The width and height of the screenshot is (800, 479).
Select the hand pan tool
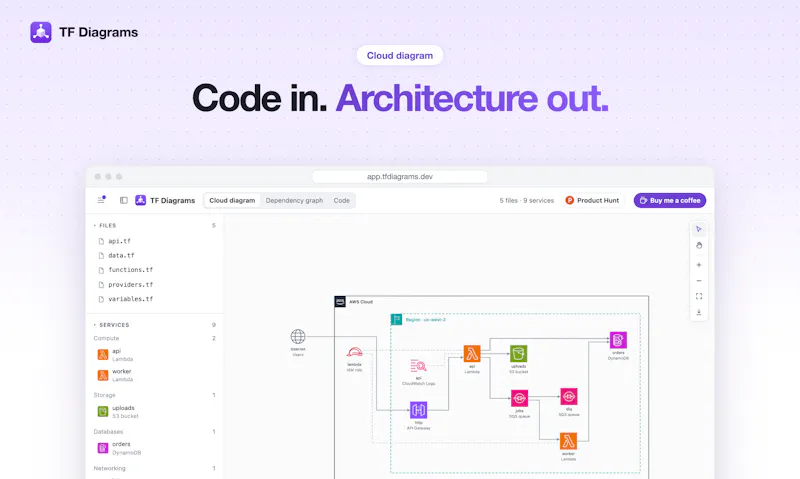click(x=698, y=245)
